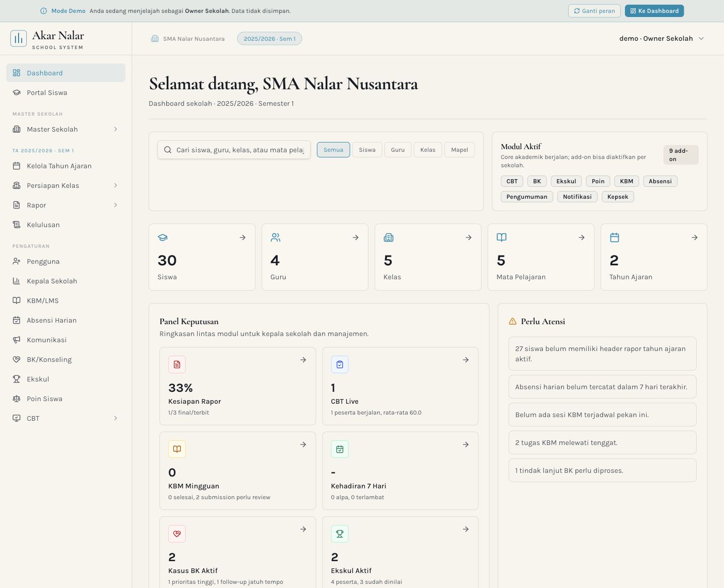Click the building icon on Kelas card
The width and height of the screenshot is (724, 588).
coord(389,237)
